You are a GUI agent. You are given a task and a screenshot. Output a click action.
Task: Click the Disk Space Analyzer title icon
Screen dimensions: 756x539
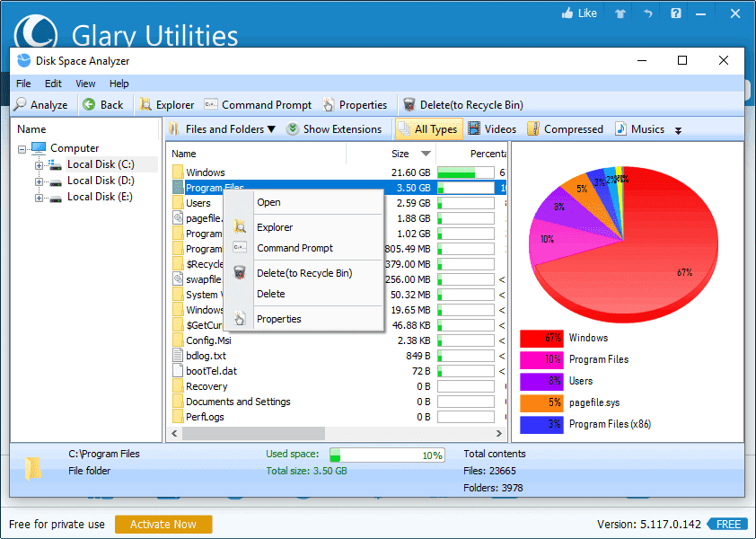click(x=23, y=61)
